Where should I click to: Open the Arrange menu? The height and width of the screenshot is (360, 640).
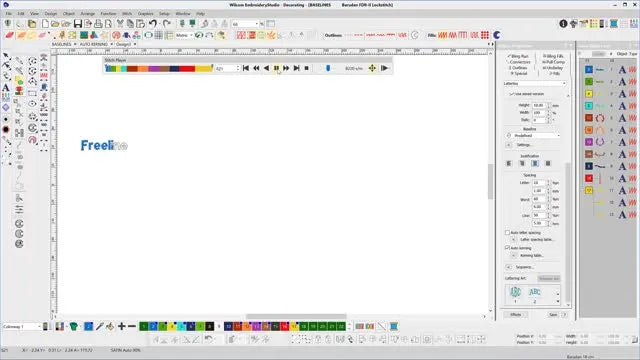click(x=87, y=13)
